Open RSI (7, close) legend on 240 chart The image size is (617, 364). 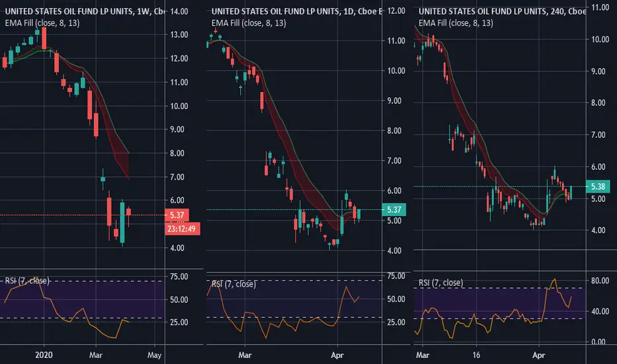tap(441, 283)
